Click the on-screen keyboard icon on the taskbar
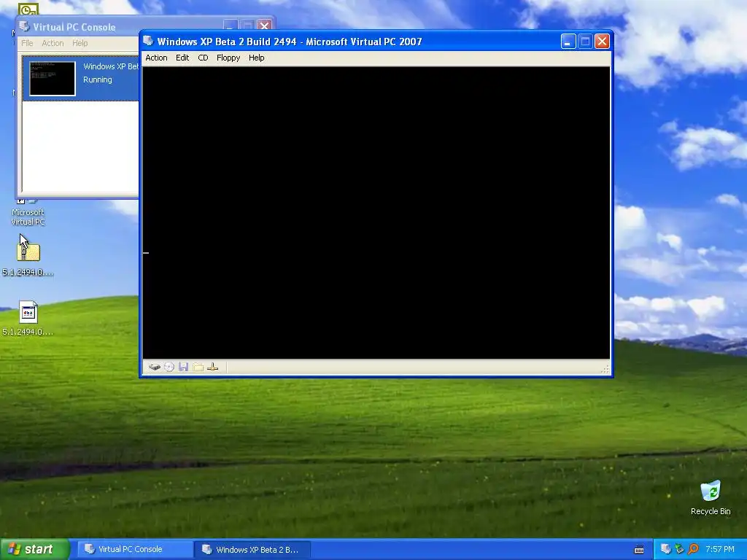Image resolution: width=747 pixels, height=560 pixels. [639, 550]
